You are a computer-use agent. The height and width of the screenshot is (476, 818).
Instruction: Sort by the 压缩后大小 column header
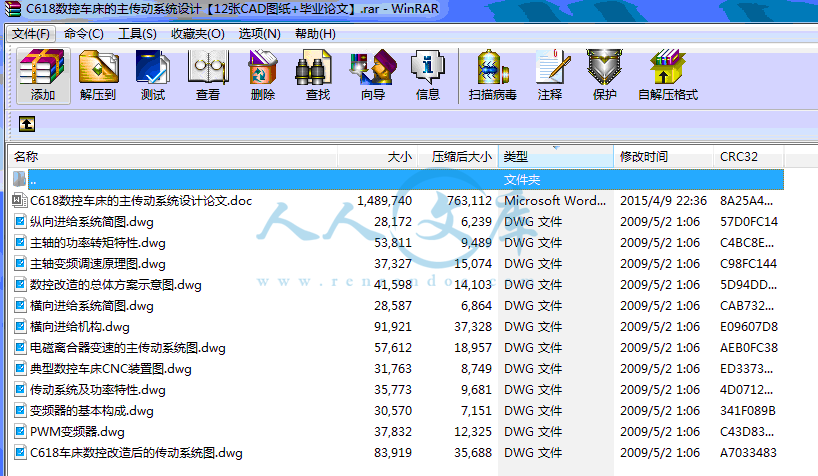pyautogui.click(x=458, y=157)
